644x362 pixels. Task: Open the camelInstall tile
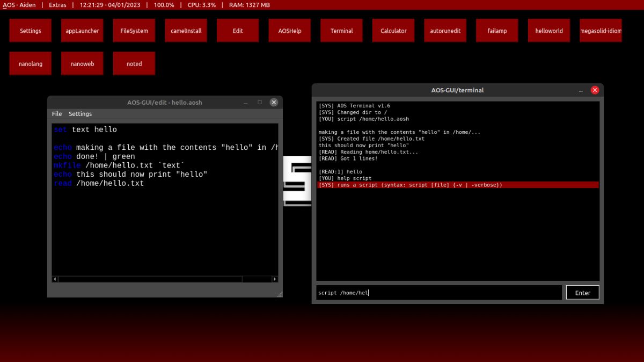186,31
